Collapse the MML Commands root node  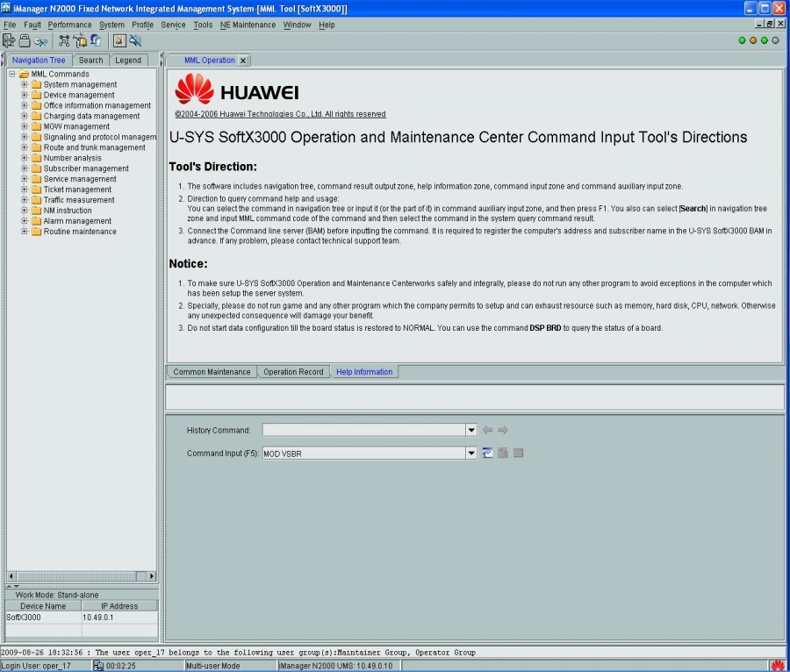pyautogui.click(x=12, y=74)
